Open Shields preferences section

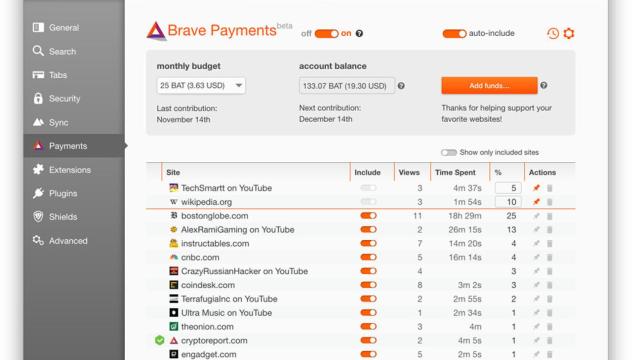pos(74,217)
